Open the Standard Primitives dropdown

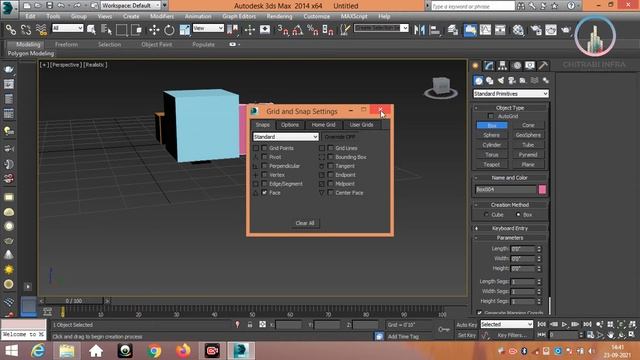511,94
